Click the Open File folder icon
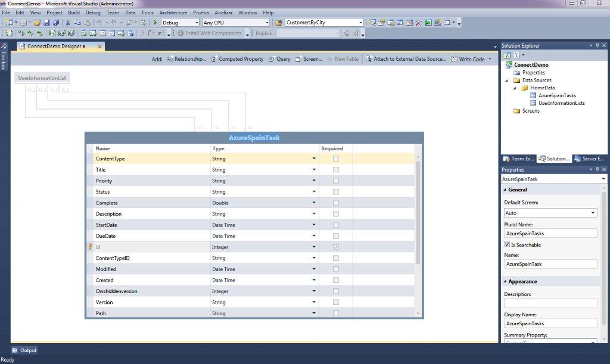Viewport: 610px width, 364px height. point(38,23)
